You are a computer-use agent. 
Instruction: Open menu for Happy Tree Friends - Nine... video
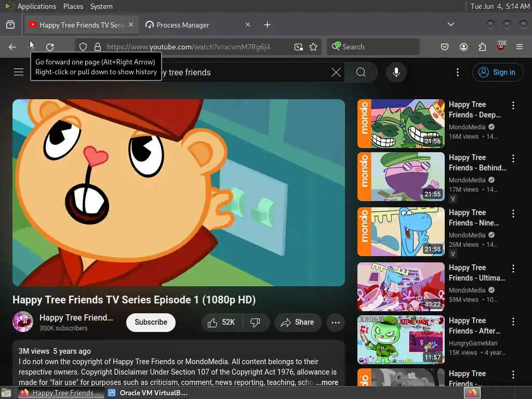pyautogui.click(x=513, y=214)
